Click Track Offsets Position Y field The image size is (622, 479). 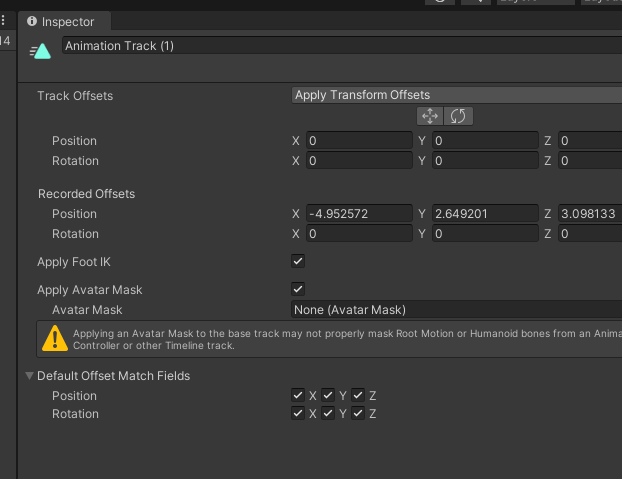point(484,141)
